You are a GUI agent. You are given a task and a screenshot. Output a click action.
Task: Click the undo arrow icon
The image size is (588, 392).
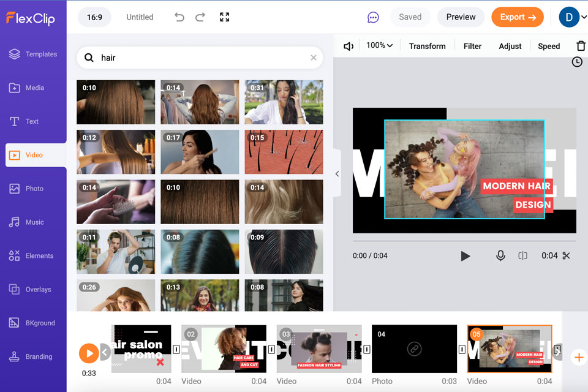(179, 17)
